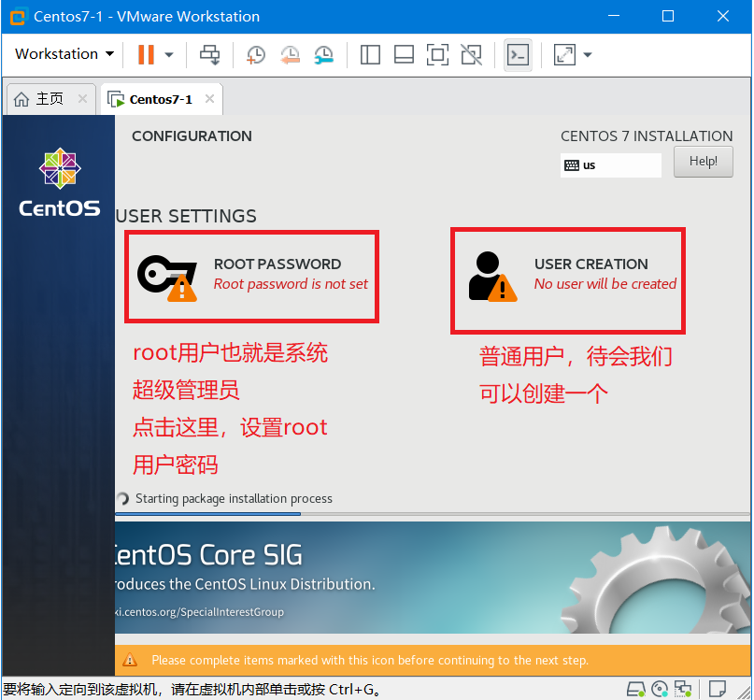Screen dimensions: 754x700
Task: Pause the virtual machine with the orange button
Action: click(x=146, y=54)
